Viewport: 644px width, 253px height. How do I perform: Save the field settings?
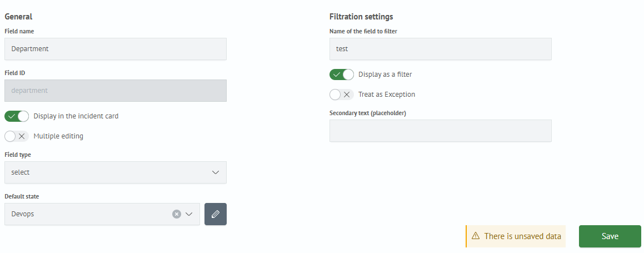(610, 236)
